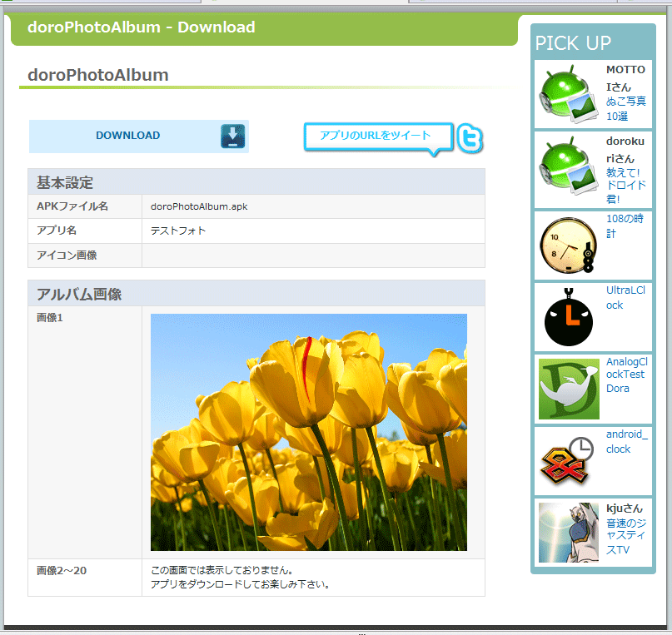The image size is (672, 635).
Task: Click the 画像2～20 row label
Action: pos(62,571)
